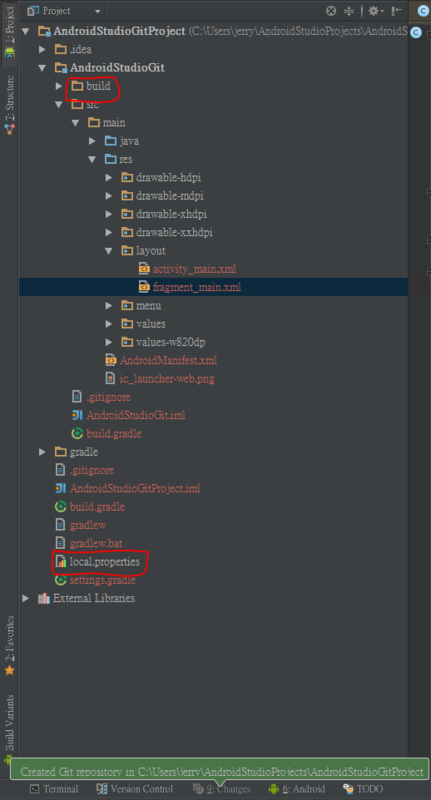This screenshot has height=800, width=431.
Task: Select the AndroidStudioGit module name
Action: (x=117, y=68)
